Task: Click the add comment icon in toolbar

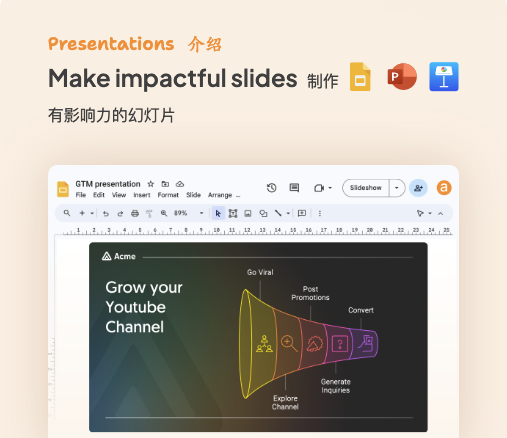Action: [302, 213]
